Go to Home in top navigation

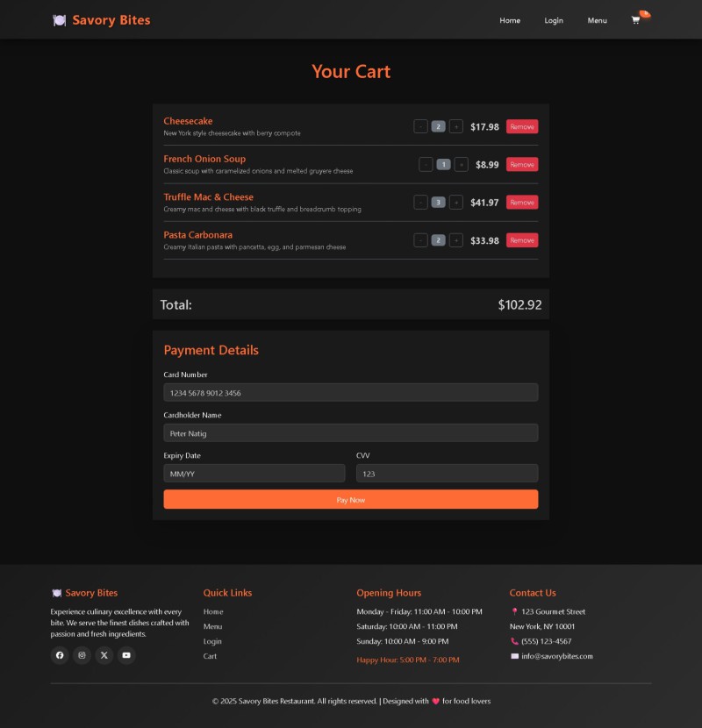pos(510,20)
